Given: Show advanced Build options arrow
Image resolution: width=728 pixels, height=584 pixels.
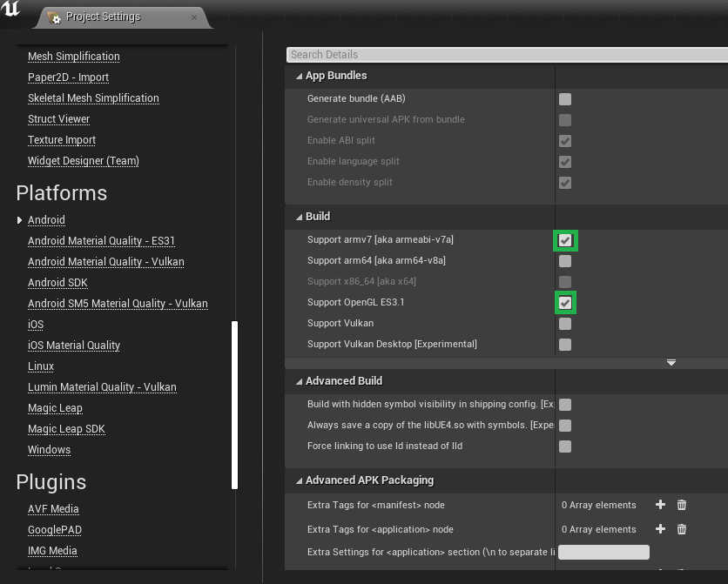Looking at the screenshot, I should click(671, 362).
